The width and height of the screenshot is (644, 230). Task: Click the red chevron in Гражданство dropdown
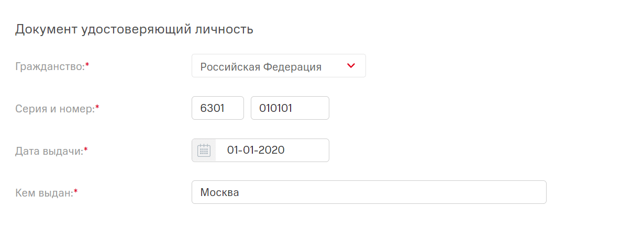(351, 66)
